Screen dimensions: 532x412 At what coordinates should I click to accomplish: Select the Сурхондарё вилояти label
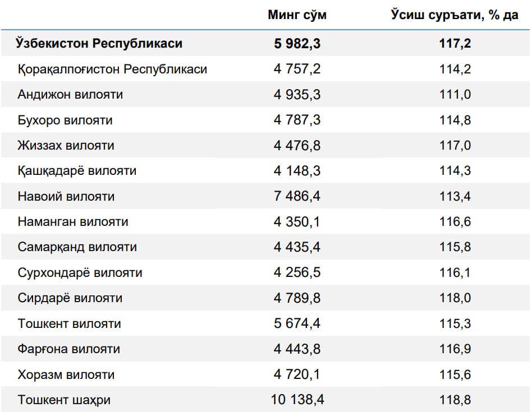click(80, 272)
